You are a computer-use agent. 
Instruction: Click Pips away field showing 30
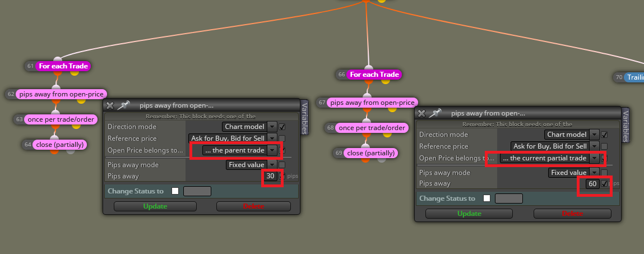pos(270,176)
